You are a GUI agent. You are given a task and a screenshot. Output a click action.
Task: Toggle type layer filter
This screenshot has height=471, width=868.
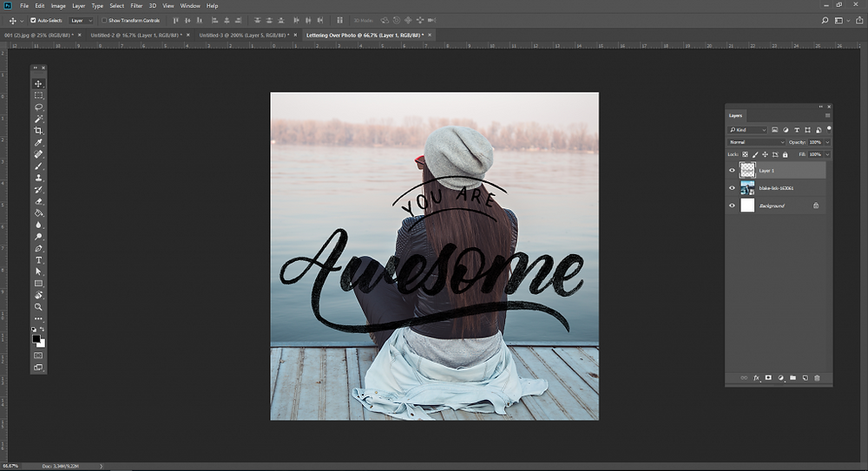pyautogui.click(x=797, y=130)
